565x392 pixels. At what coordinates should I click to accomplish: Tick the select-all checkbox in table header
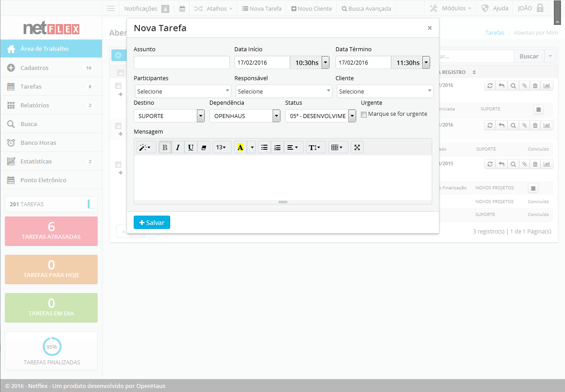(x=120, y=73)
